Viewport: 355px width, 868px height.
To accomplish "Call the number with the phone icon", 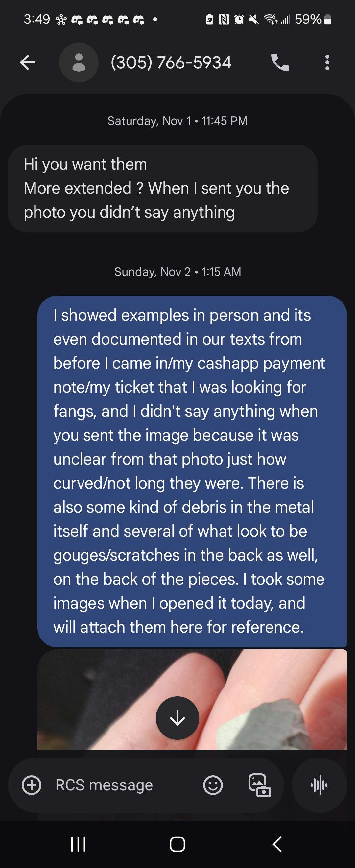I will (280, 63).
